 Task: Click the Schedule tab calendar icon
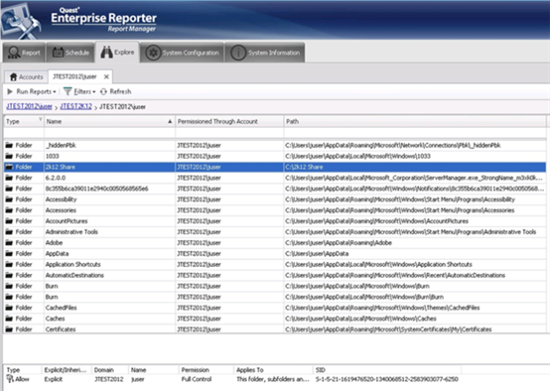pos(58,53)
